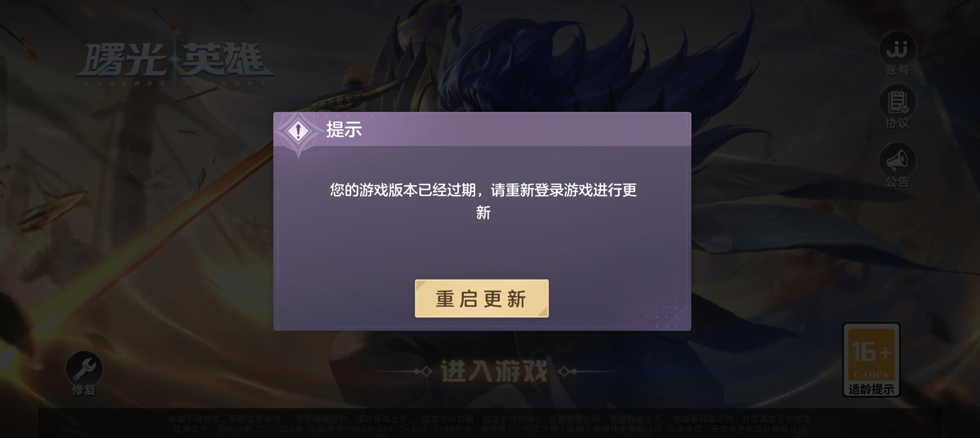
Task: Click the diamond ornament right of 进入游戏
Action: click(567, 371)
